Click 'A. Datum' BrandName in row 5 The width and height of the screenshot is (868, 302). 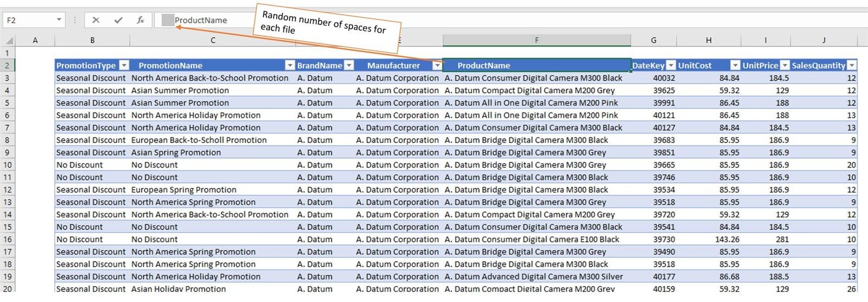click(x=315, y=103)
